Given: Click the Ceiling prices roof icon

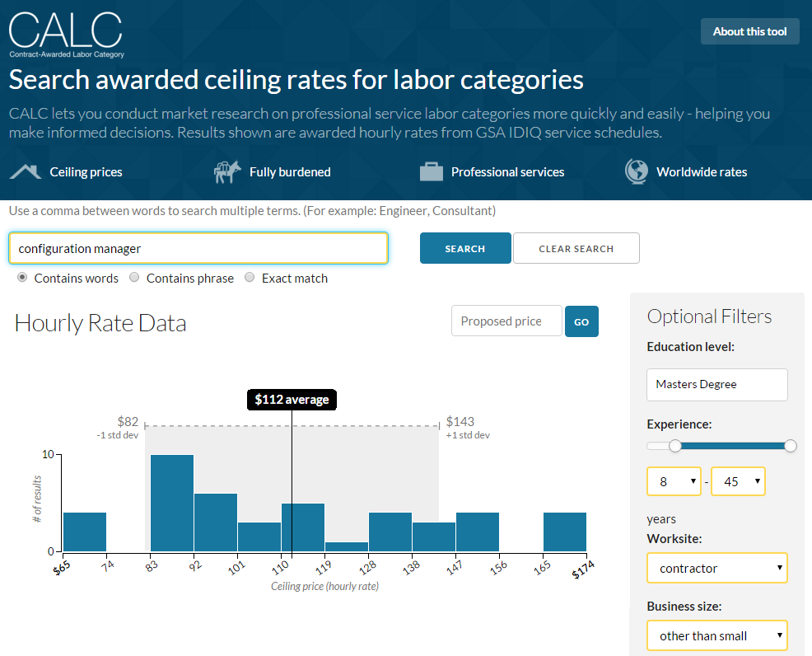Looking at the screenshot, I should 25,171.
